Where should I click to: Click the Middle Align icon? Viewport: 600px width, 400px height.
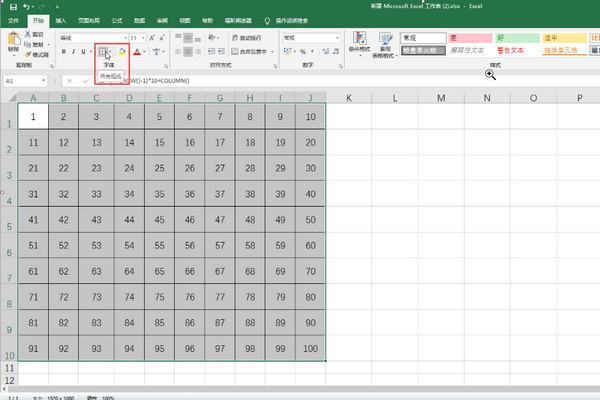point(188,38)
